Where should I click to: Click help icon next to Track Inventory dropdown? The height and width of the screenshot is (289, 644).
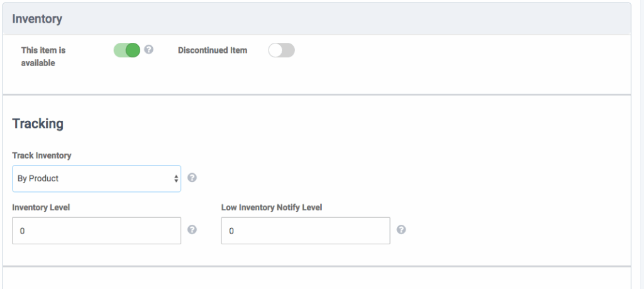click(x=192, y=178)
